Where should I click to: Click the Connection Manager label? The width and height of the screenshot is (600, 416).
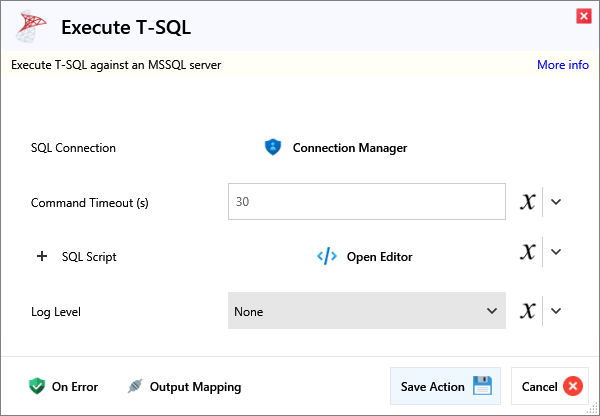click(x=349, y=148)
